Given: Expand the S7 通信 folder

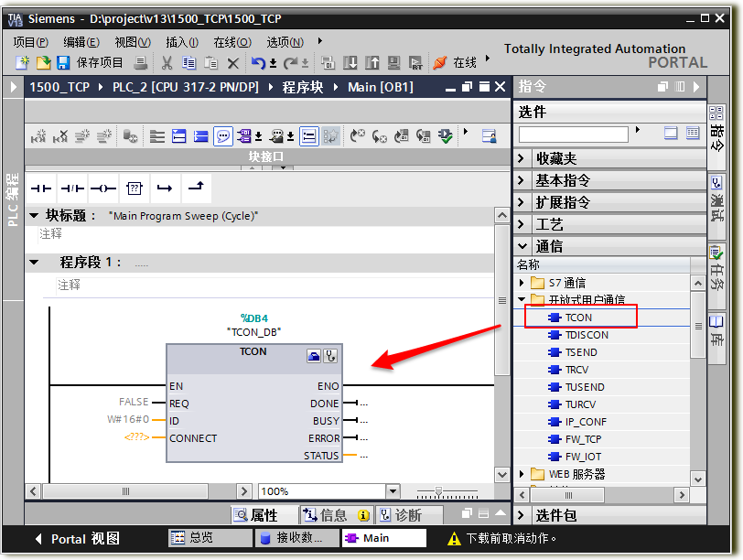Looking at the screenshot, I should (522, 283).
